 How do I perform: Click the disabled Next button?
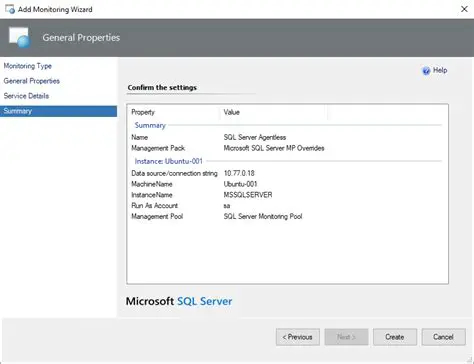click(346, 337)
